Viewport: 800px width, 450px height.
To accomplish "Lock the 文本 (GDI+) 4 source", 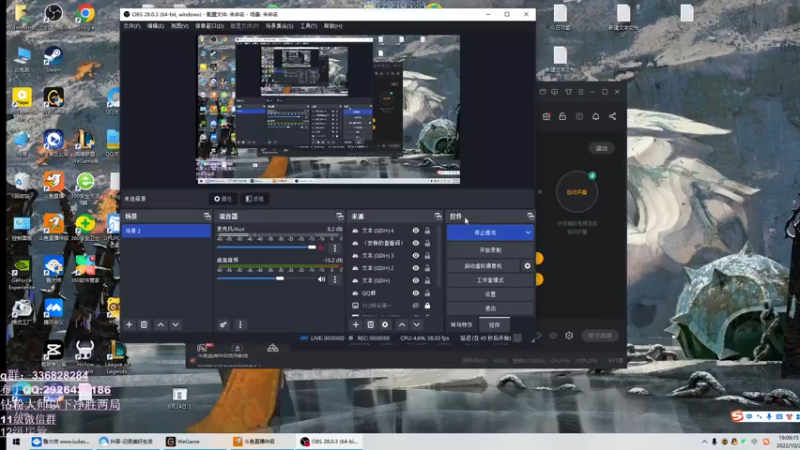I will 428,231.
